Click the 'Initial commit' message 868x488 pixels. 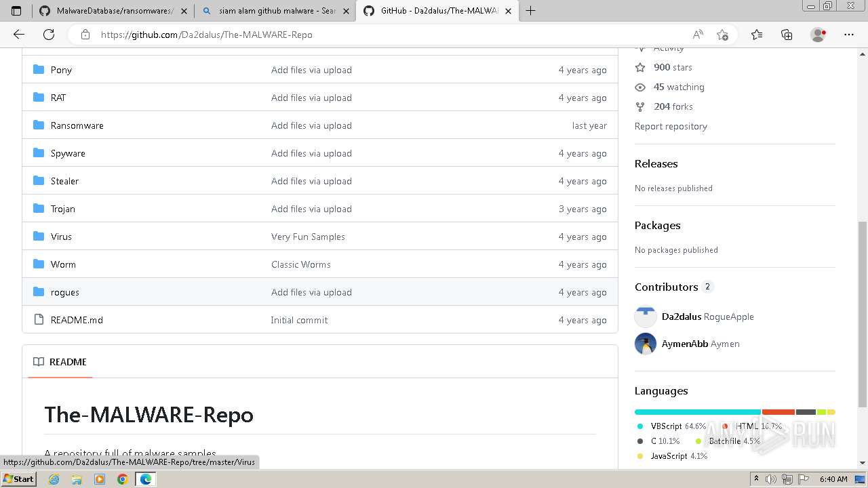click(x=299, y=320)
